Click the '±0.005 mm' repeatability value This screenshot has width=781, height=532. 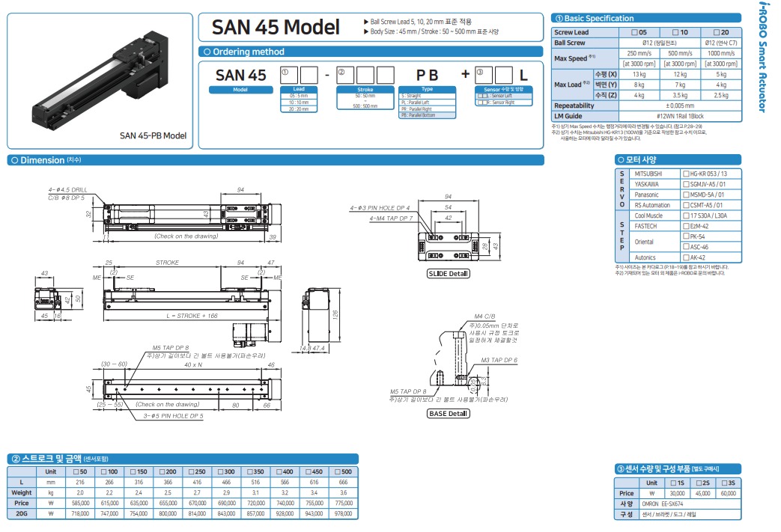click(x=680, y=106)
